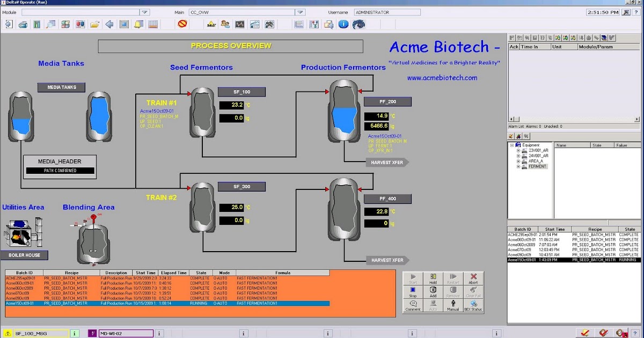
Task: Put the running batch on Hold
Action: point(433,277)
